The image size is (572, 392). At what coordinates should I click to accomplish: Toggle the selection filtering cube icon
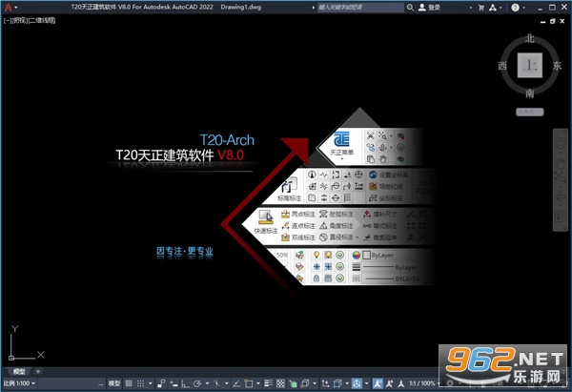pyautogui.click(x=337, y=383)
